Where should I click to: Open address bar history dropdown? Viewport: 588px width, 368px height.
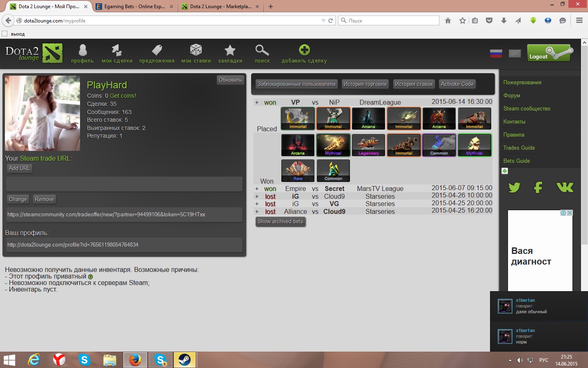tap(323, 20)
